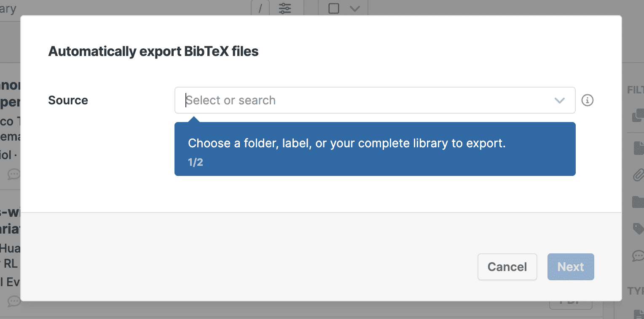Expand the selection options chevron beside checkbox

click(355, 8)
